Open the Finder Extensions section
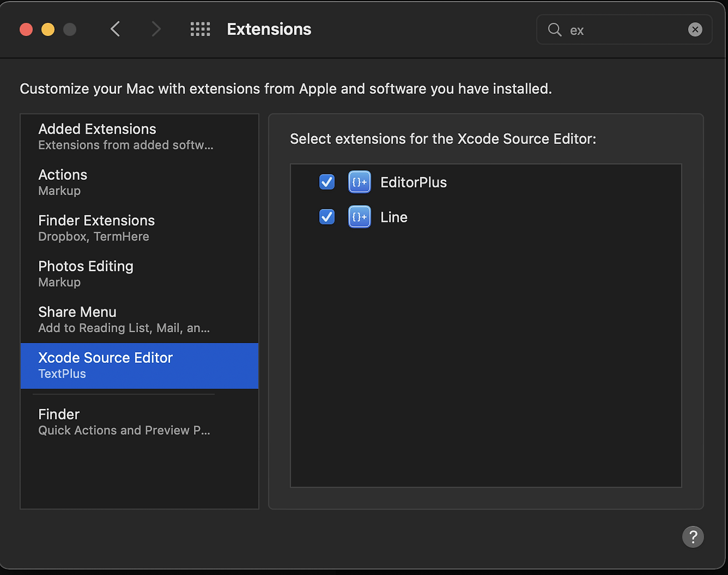728x575 pixels. tap(97, 227)
